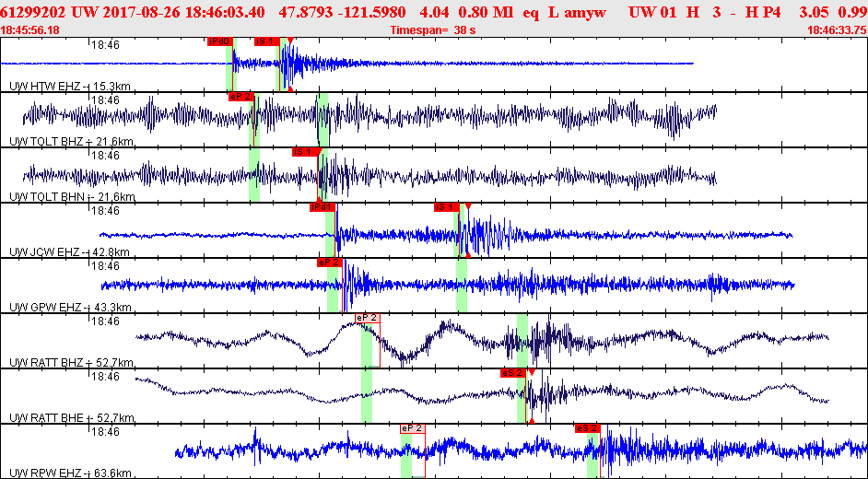Click the eP 2 pick flag on GPW EHZ
This screenshot has height=479, width=868.
330,263
